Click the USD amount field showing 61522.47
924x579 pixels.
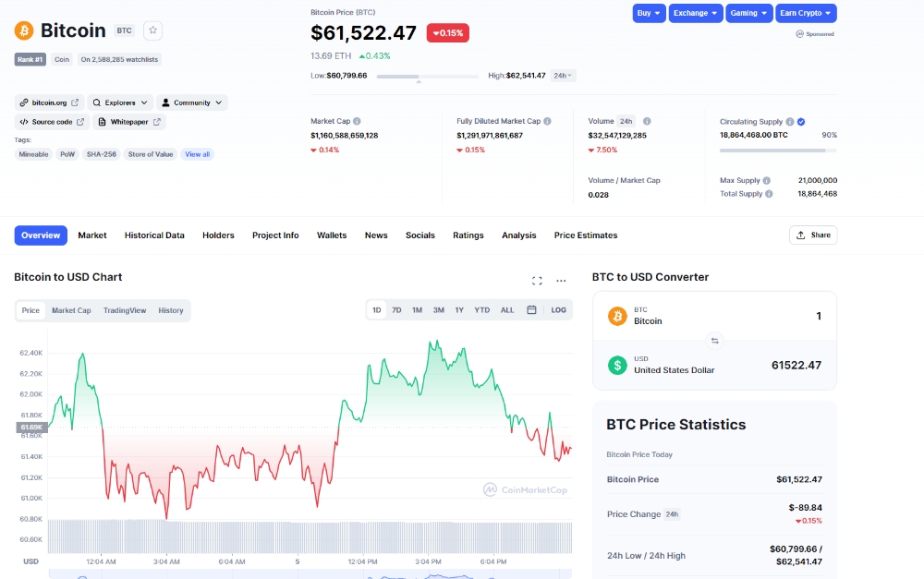tap(796, 365)
